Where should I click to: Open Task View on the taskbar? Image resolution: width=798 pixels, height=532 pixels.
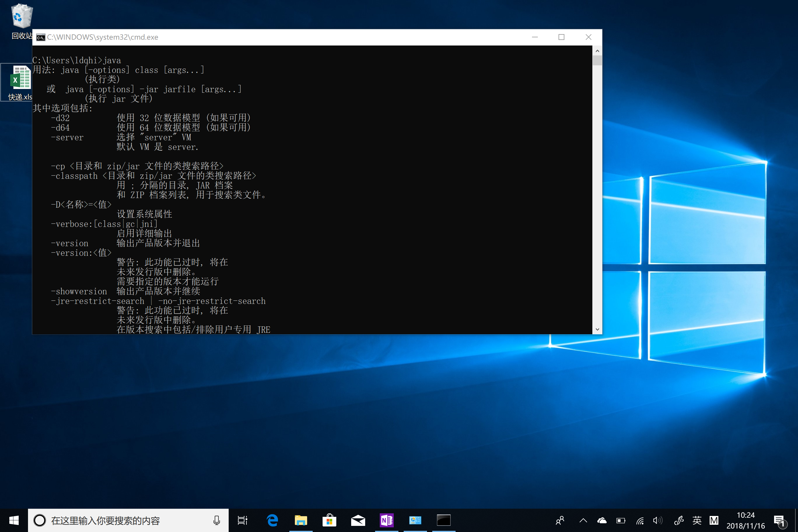242,520
